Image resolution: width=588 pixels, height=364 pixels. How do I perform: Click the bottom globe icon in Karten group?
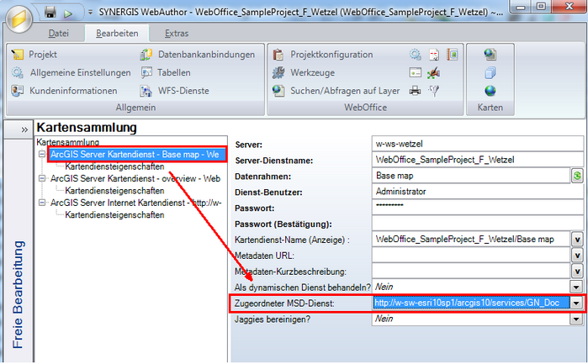point(490,91)
